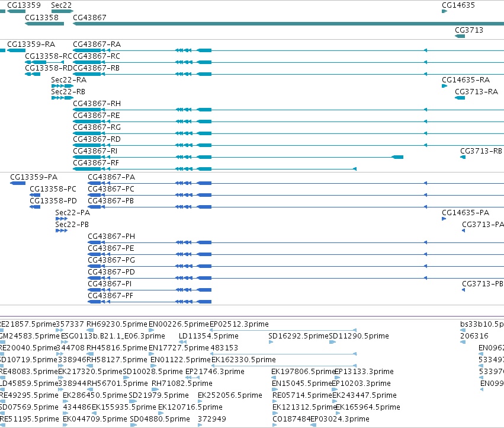The height and width of the screenshot is (428, 504).
Task: Select transcript CG43867-RF
Action: (215, 169)
